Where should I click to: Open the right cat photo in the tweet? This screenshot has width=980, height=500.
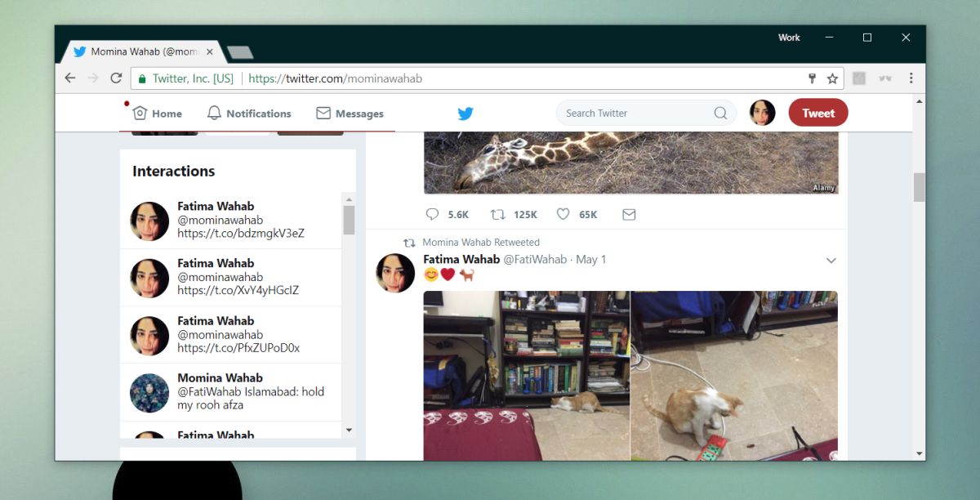(x=734, y=375)
